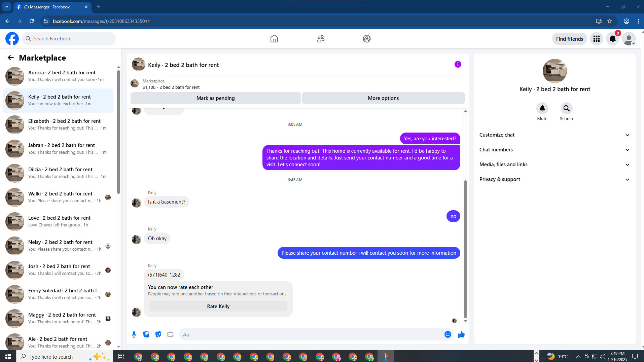Open the emoji picker in message box

tap(448, 334)
